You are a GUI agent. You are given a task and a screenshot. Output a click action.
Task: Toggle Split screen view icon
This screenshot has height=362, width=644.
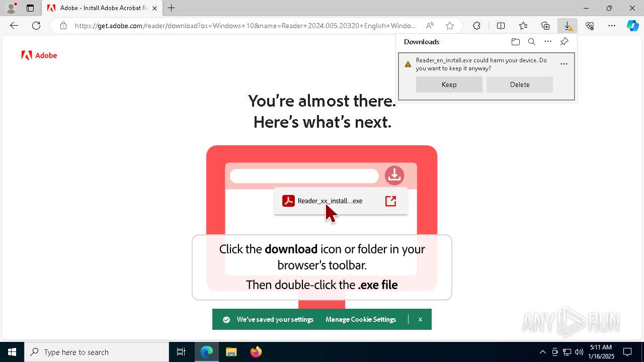501,26
